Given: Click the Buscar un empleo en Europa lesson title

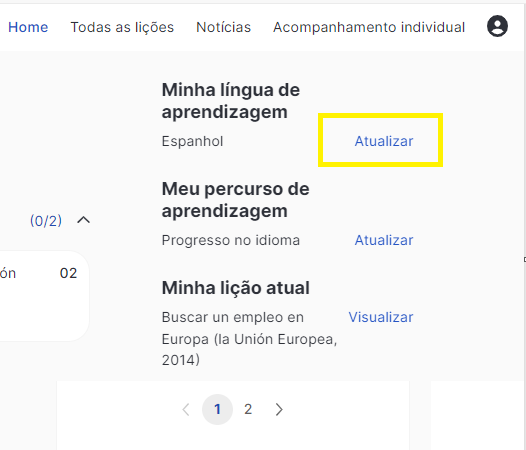Looking at the screenshot, I should (249, 338).
